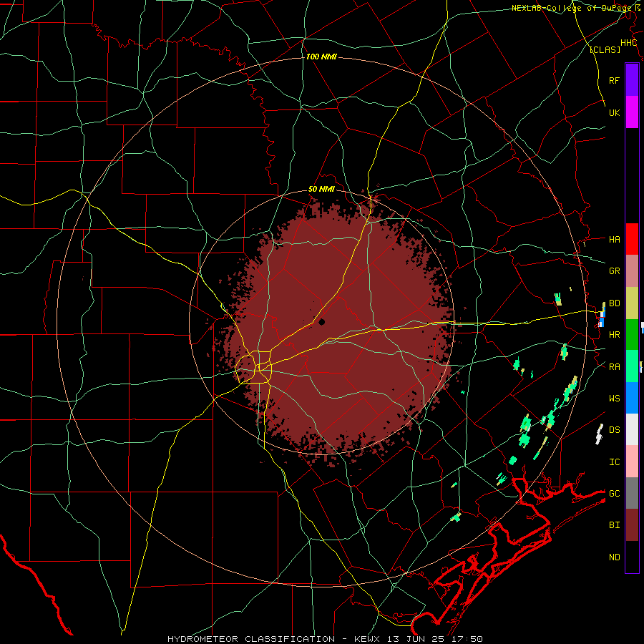Choose the DS white legend swatch
Image resolution: width=644 pixels, height=644 pixels.
coord(632,429)
